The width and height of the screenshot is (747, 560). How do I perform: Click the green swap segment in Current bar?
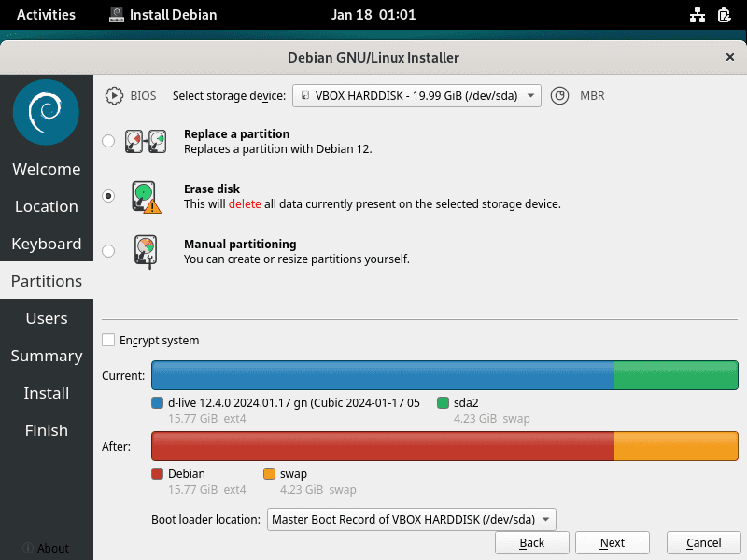point(676,375)
